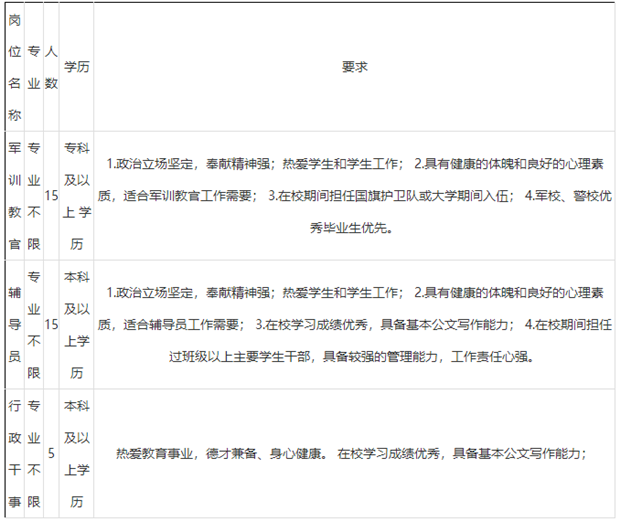The image size is (620, 521).
Task: Click the 专业 column header cell
Action: [x=34, y=68]
